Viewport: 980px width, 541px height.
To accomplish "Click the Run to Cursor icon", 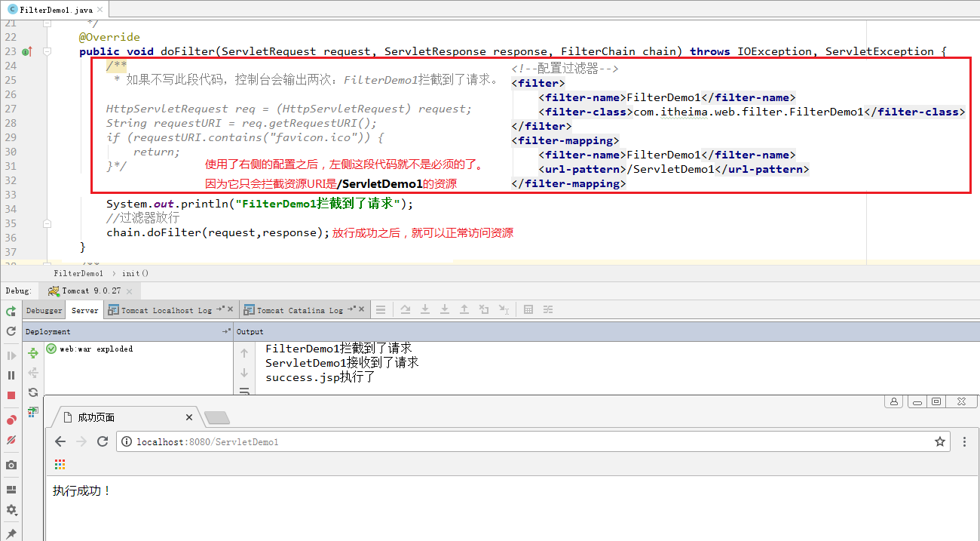I will point(503,309).
